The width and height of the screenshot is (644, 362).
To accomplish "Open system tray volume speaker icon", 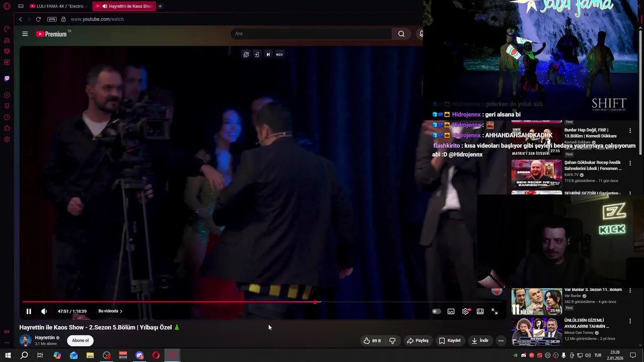I will [x=588, y=355].
